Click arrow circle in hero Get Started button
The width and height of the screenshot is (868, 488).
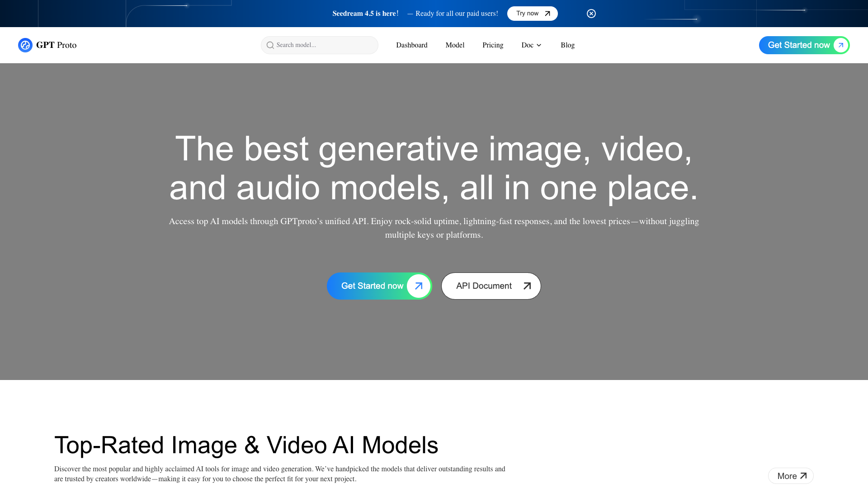419,286
